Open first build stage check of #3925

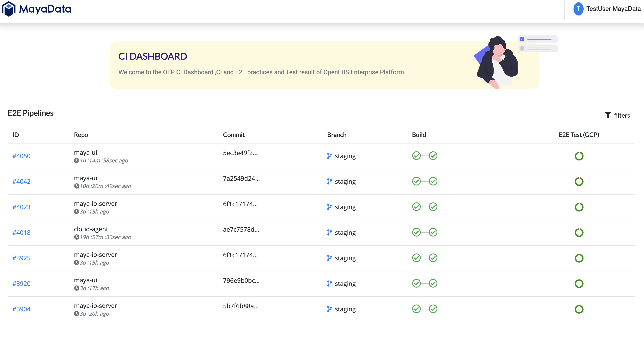(x=416, y=258)
